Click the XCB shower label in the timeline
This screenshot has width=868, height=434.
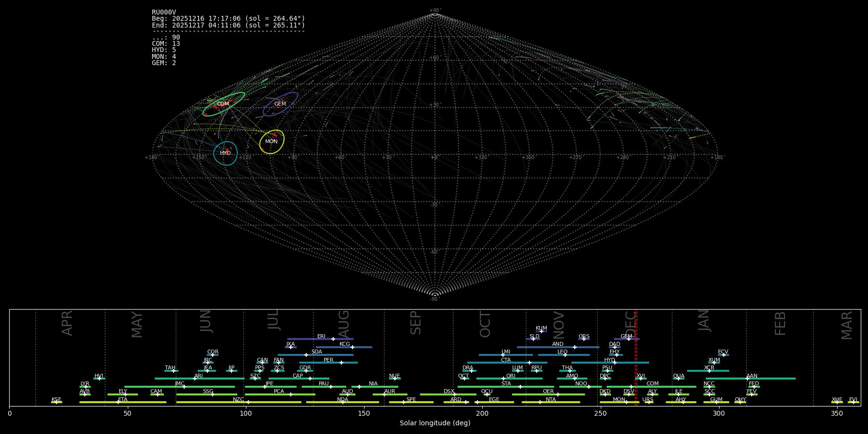709,368
